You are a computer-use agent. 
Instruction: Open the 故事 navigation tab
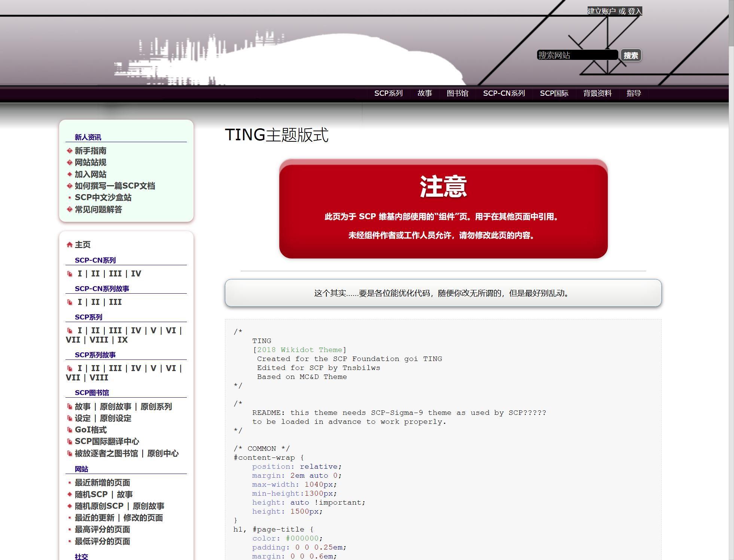[425, 94]
